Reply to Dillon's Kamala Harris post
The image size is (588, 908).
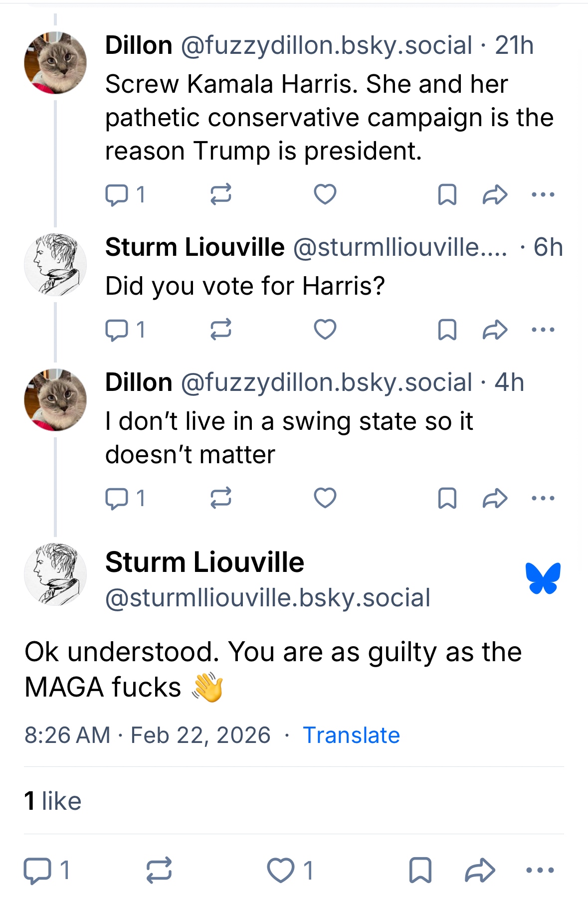pyautogui.click(x=117, y=194)
